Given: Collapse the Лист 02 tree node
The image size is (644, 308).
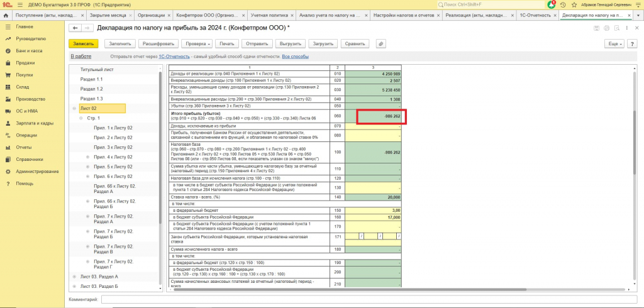Looking at the screenshot, I should (x=74, y=108).
